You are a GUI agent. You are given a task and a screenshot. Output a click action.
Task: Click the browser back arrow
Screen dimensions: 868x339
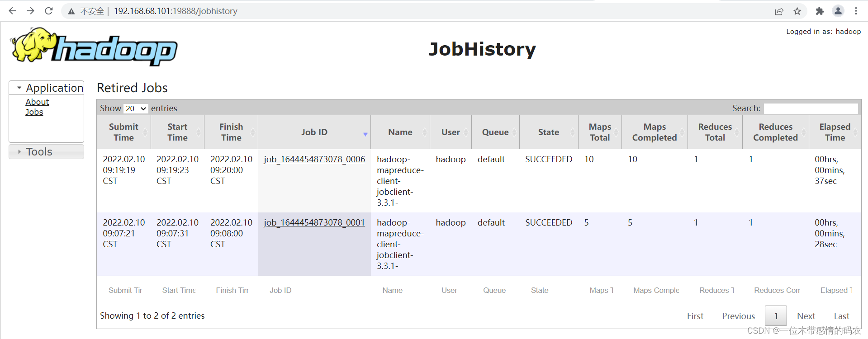pos(12,11)
